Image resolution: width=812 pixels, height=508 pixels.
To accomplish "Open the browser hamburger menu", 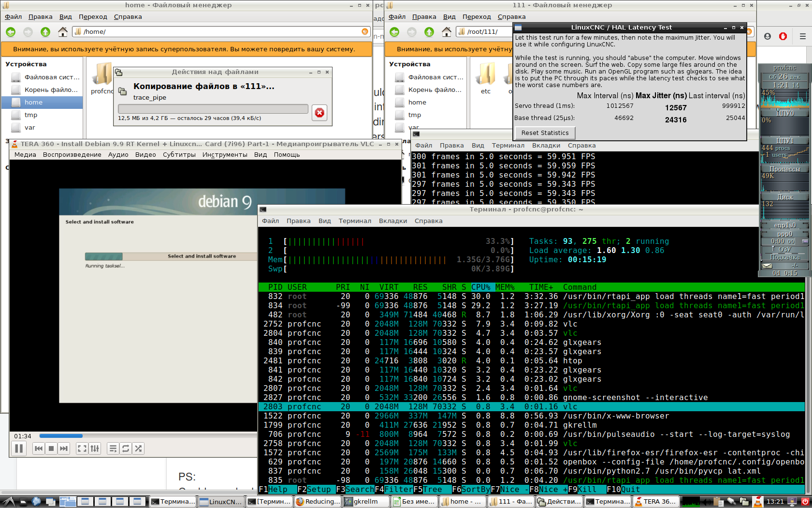I will 802,36.
